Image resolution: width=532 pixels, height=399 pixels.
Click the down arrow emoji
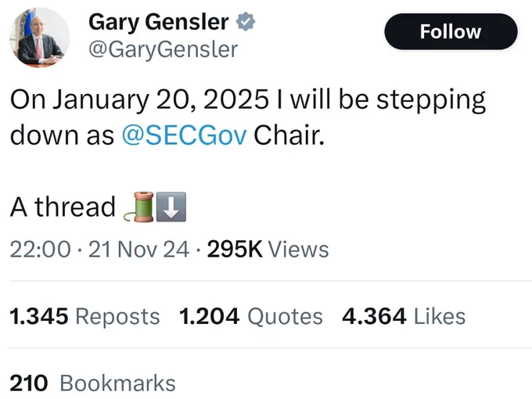[171, 207]
